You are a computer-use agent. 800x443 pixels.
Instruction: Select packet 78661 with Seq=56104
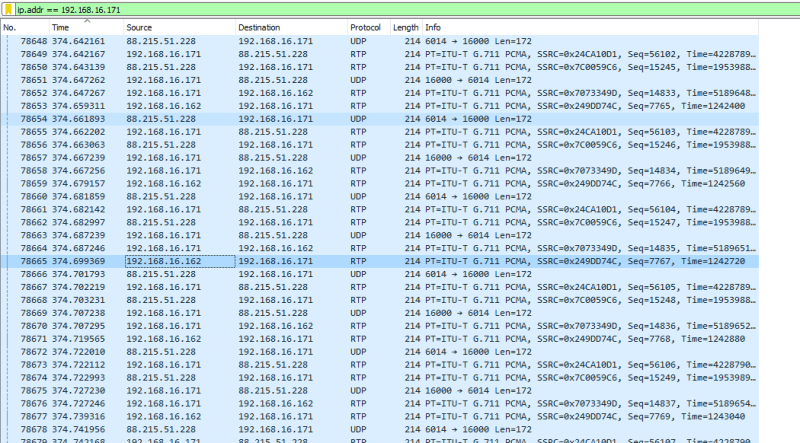[x=380, y=209]
